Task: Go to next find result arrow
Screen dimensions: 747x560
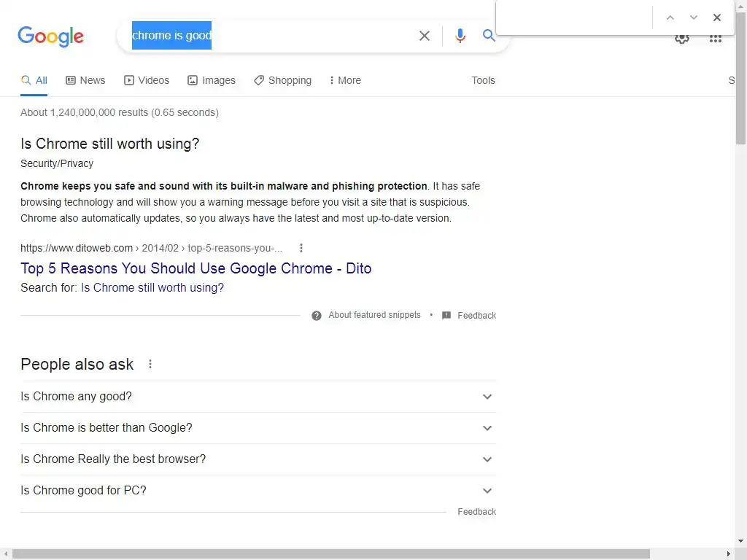Action: pos(693,17)
